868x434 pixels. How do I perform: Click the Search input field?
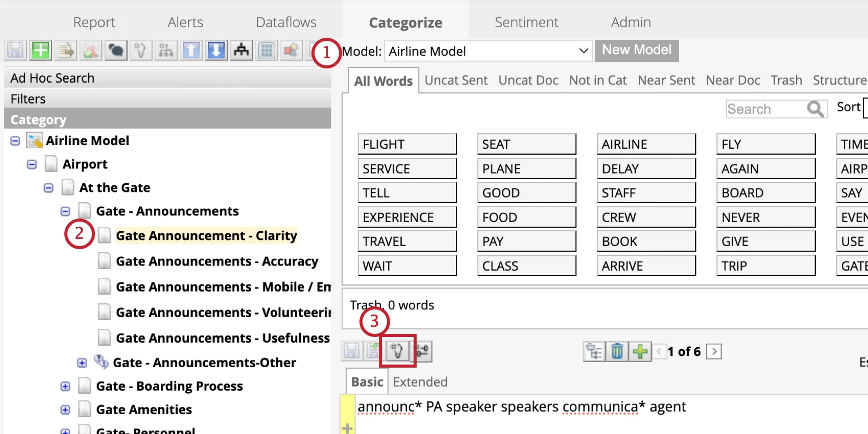tap(766, 109)
